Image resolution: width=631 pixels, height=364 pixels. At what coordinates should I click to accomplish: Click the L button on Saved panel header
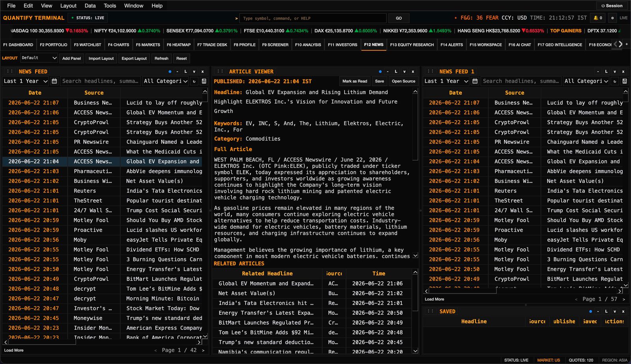pyautogui.click(x=606, y=311)
